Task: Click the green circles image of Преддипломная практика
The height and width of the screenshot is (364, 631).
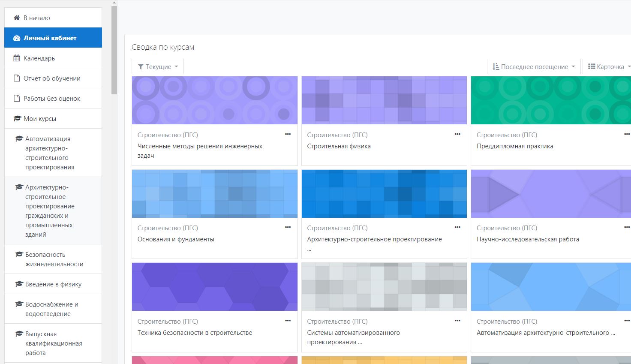Action: [551, 100]
